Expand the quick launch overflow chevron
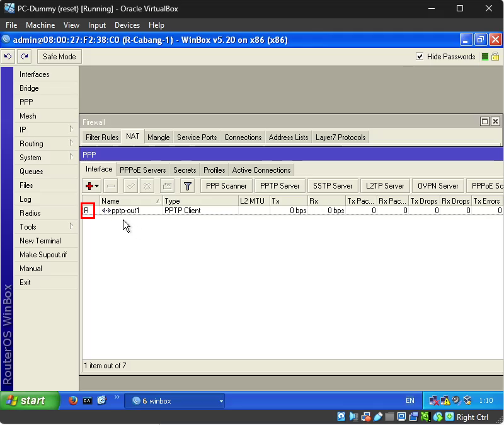504x425 pixels. (x=117, y=397)
